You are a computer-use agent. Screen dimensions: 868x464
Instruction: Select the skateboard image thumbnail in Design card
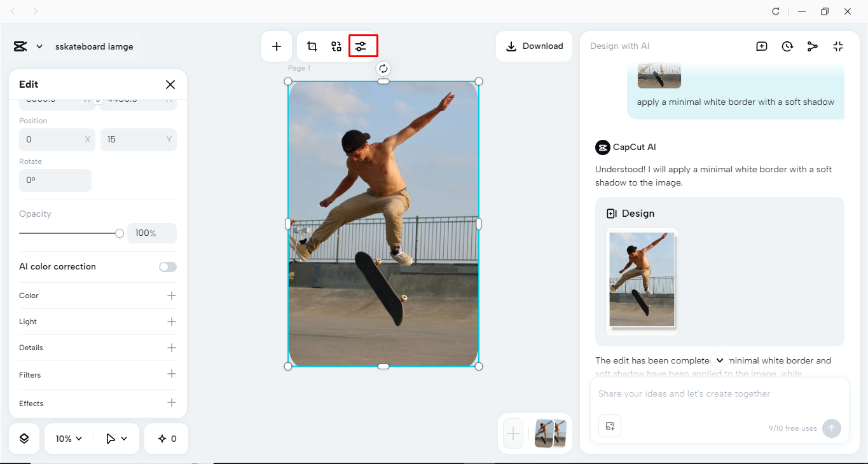642,281
